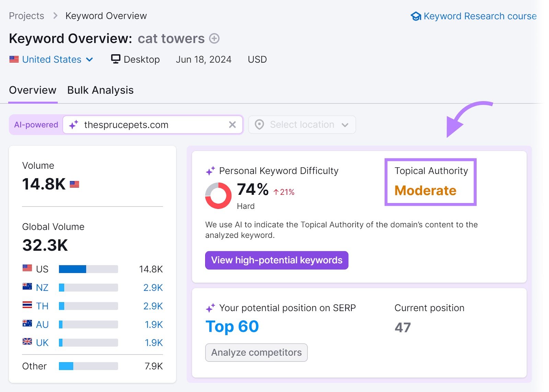Image resolution: width=549 pixels, height=392 pixels.
Task: Click the AI sparkle icon inside the domain field
Action: 74,124
